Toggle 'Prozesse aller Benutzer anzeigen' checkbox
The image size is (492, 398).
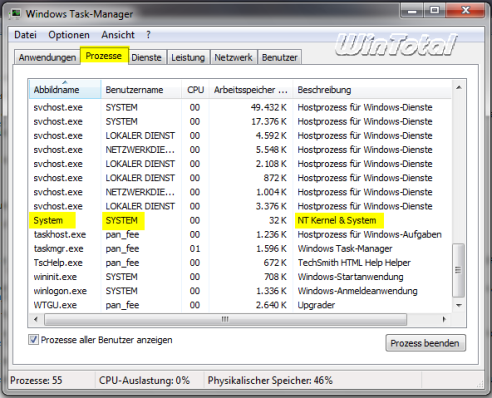click(x=33, y=340)
